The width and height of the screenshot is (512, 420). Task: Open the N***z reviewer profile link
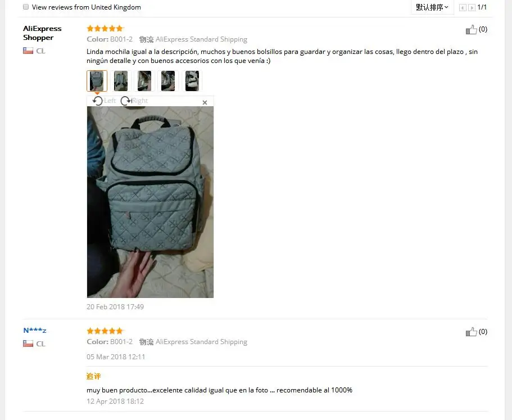click(x=35, y=331)
